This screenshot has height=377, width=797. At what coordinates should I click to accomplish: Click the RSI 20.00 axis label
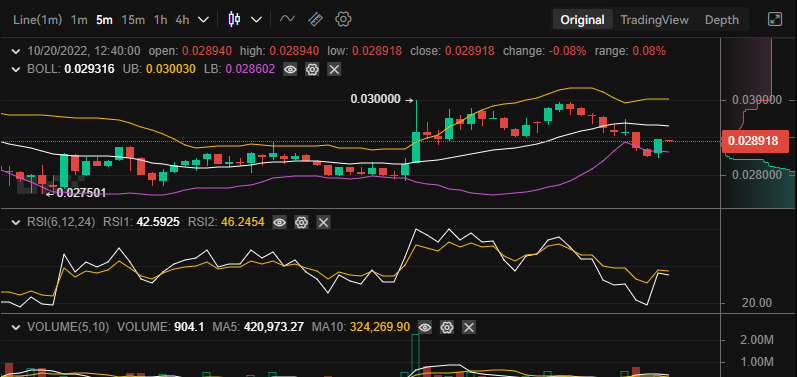coord(757,303)
